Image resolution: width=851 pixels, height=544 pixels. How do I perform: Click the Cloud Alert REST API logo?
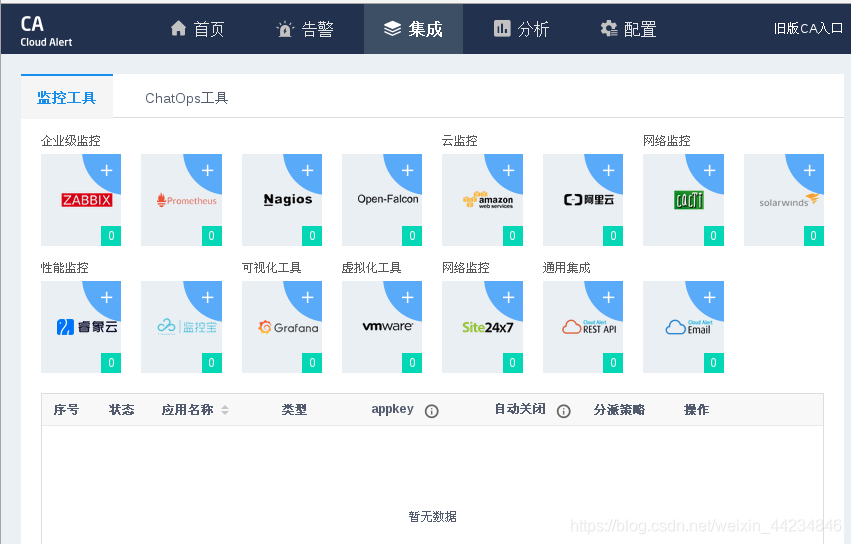click(589, 327)
